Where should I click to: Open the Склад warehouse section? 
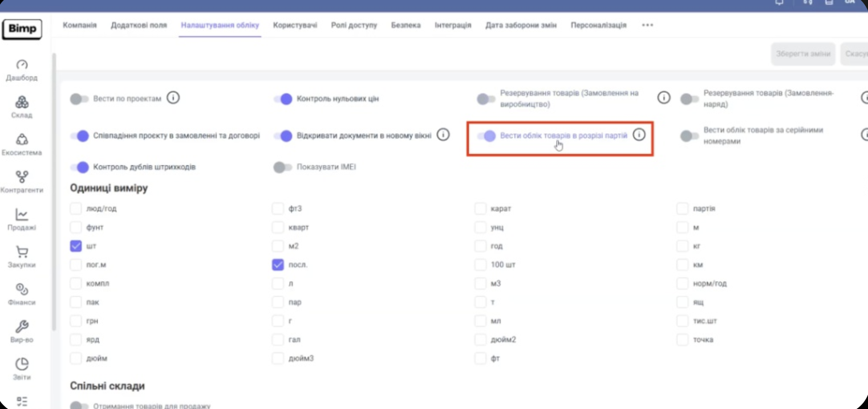(x=22, y=103)
